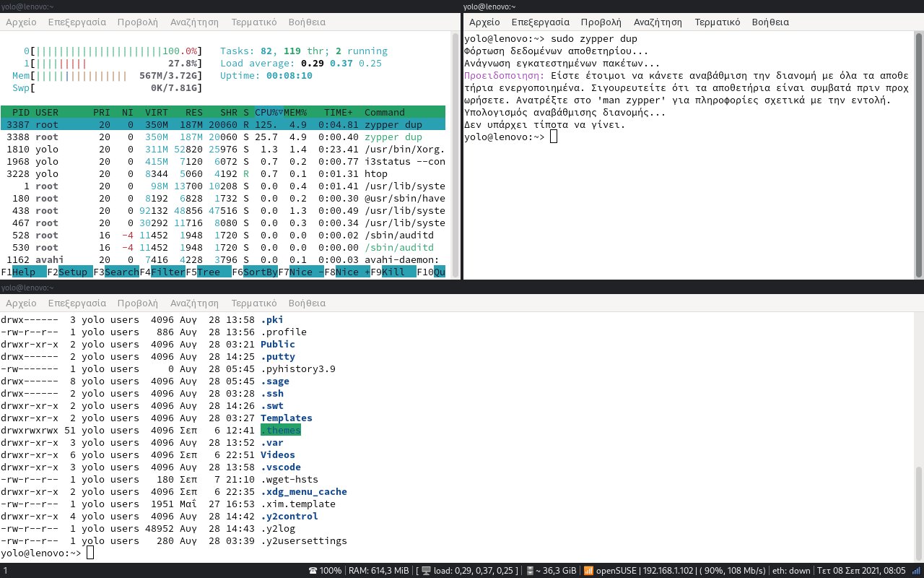The image size is (924, 578).
Task: Click htop F9 Kill button
Action: 393,272
